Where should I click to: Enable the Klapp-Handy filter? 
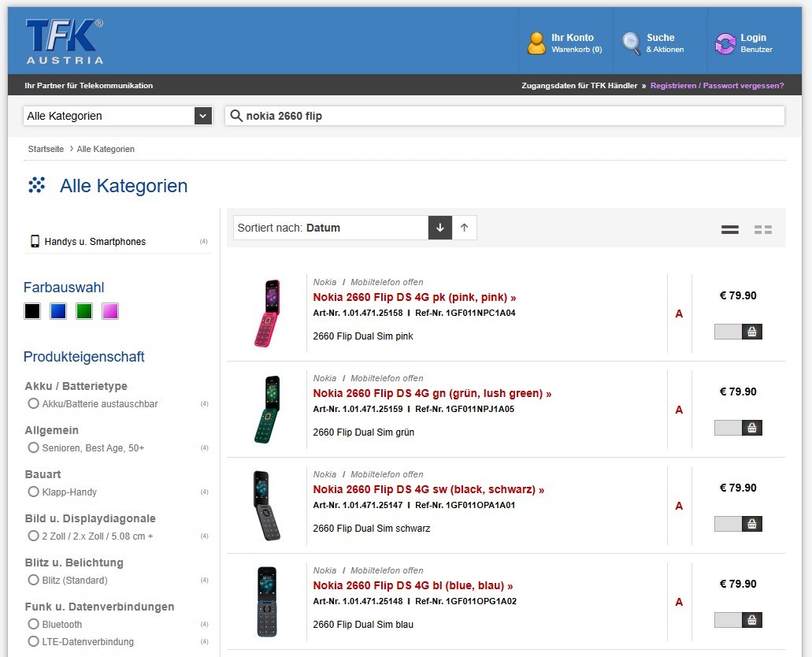33,492
